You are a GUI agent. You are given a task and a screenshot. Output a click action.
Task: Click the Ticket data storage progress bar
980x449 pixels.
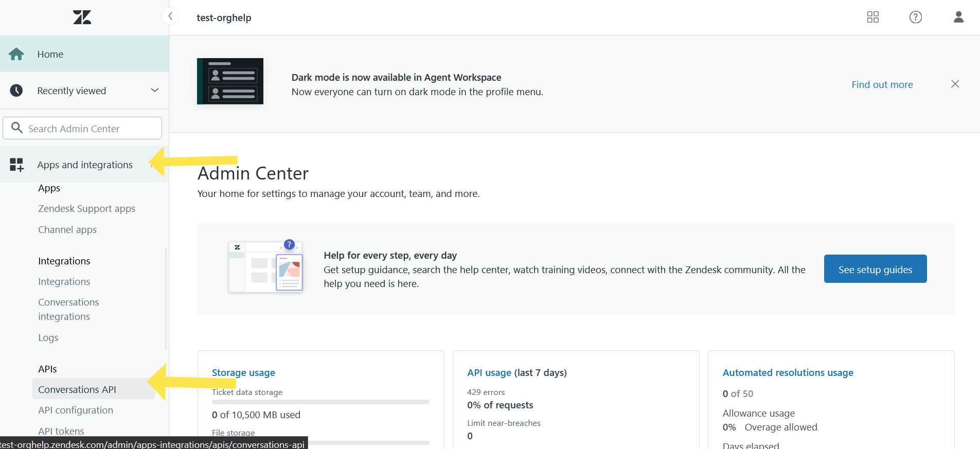[320, 402]
